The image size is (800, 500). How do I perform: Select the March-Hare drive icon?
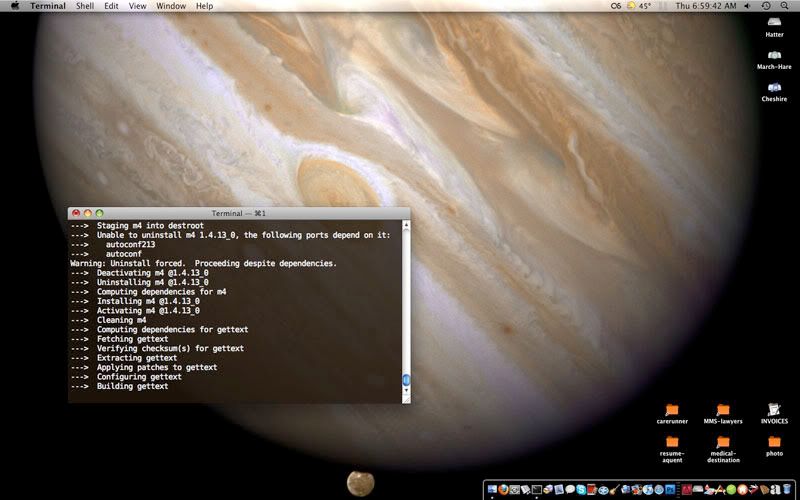point(774,59)
